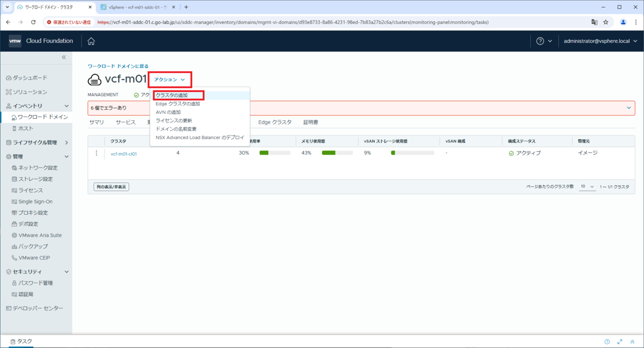The width and height of the screenshot is (644, 348).
Task: Reload the page in the browser
Action: pos(33,22)
